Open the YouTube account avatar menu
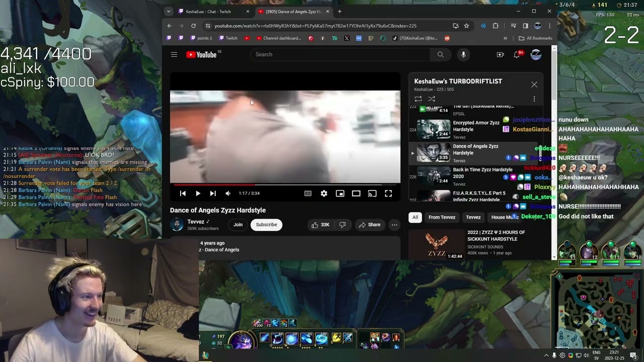The width and height of the screenshot is (644, 362). coord(536,55)
